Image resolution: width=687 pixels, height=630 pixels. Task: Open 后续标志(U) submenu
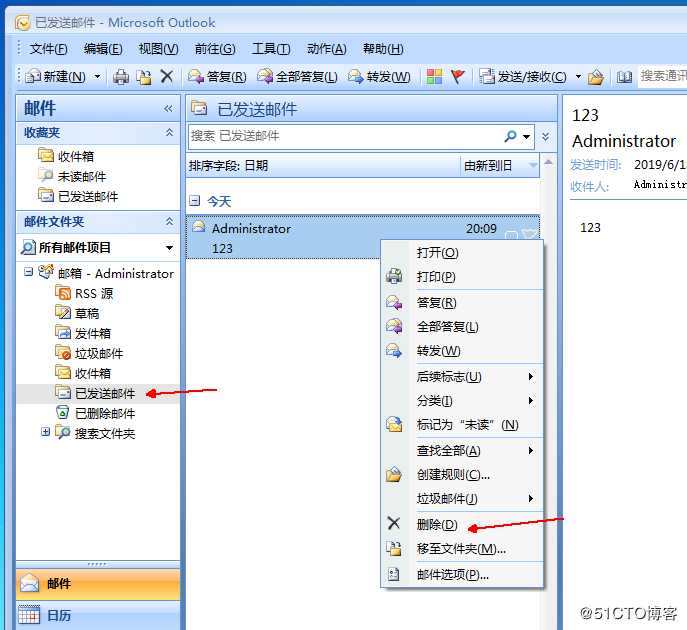click(462, 377)
